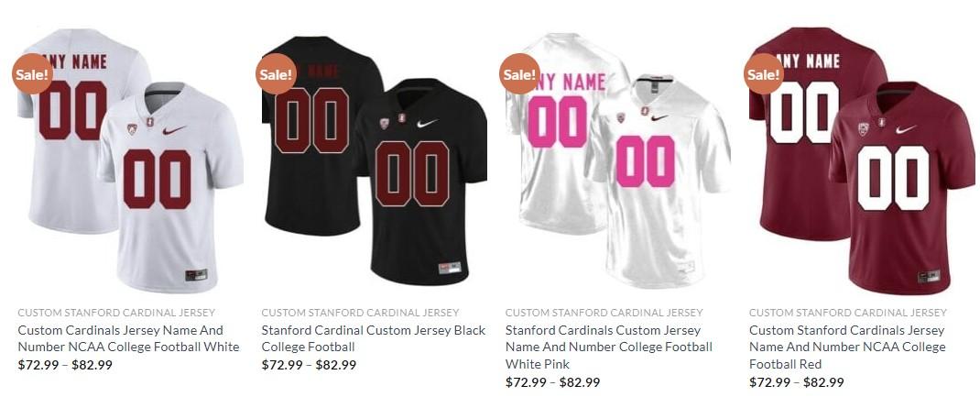Click the price range under white jersey
Screen dimensions: 980x408
pyautogui.click(x=65, y=365)
